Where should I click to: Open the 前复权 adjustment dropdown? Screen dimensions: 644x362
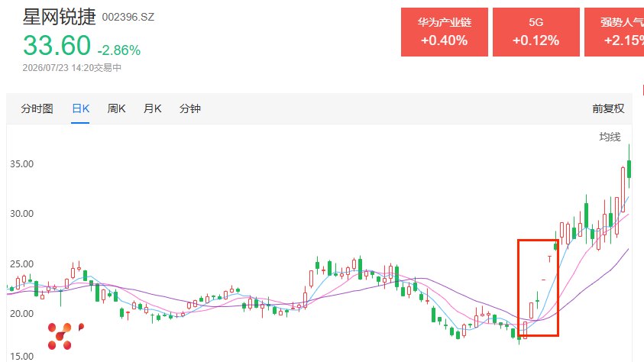[608, 108]
